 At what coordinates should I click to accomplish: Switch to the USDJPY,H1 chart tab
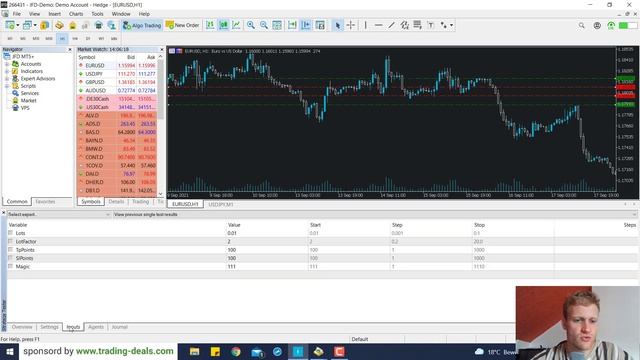coord(221,204)
